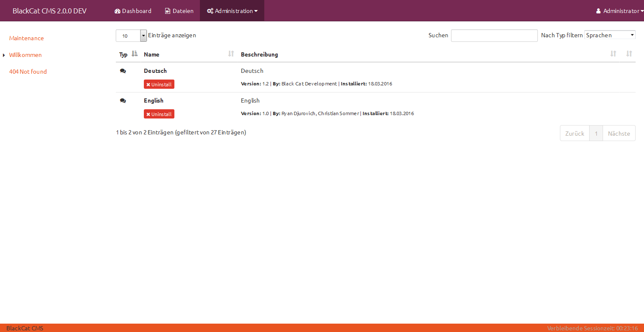The width and height of the screenshot is (644, 332).
Task: Click the Deutsch description text
Action: pyautogui.click(x=252, y=71)
